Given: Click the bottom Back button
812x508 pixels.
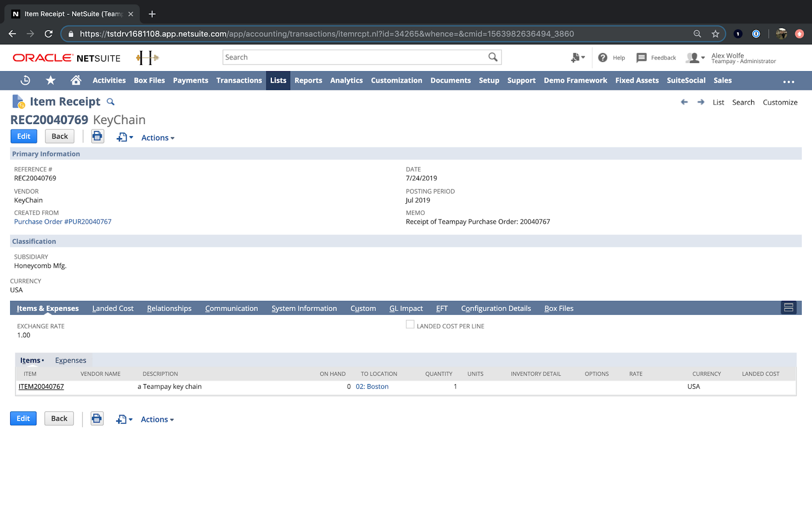Looking at the screenshot, I should (59, 419).
